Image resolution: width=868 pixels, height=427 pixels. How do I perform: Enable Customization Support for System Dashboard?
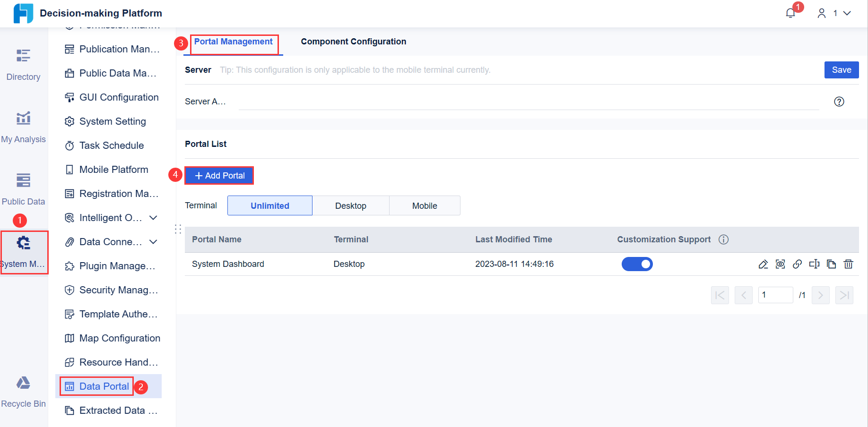click(637, 264)
